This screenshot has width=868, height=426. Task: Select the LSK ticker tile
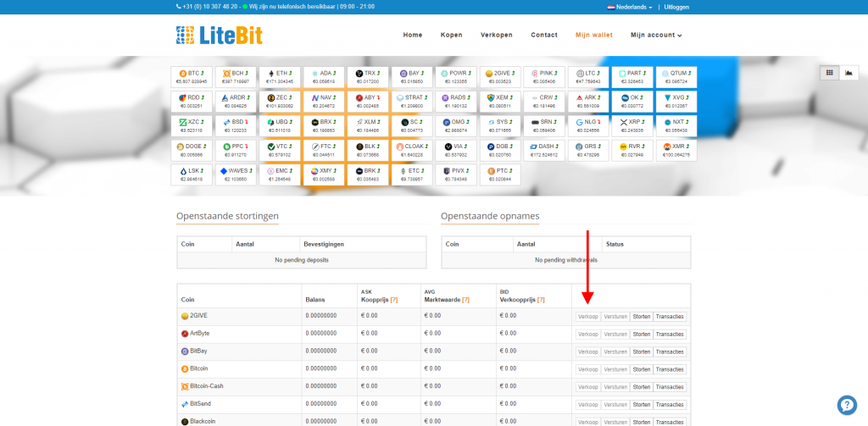coord(192,174)
